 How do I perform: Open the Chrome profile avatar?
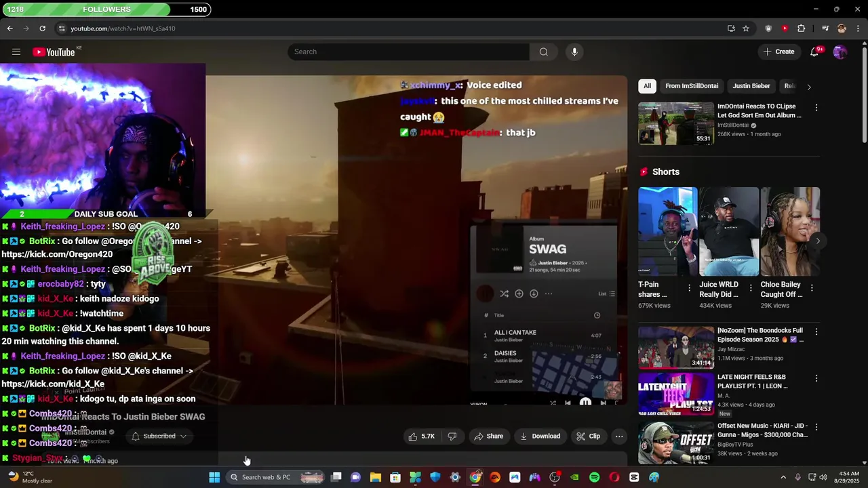tap(842, 28)
